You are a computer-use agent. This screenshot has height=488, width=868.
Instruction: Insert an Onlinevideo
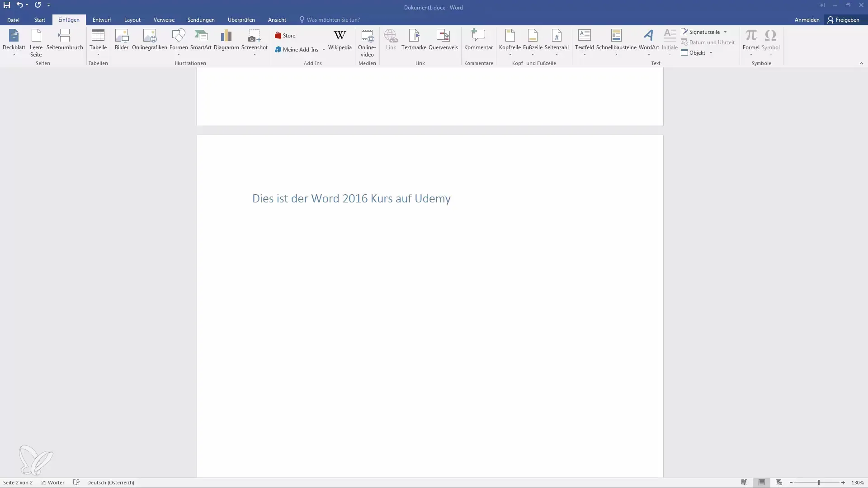(367, 42)
